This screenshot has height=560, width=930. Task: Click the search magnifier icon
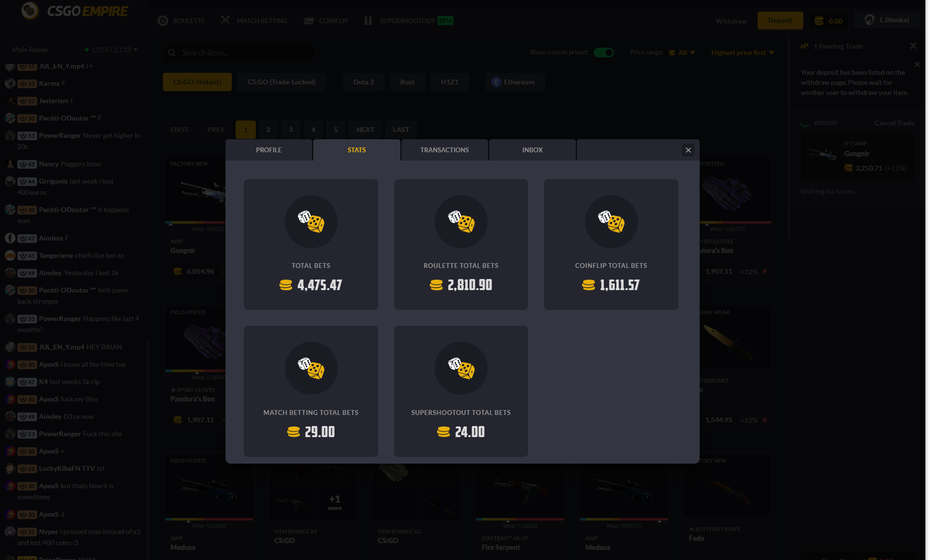172,53
